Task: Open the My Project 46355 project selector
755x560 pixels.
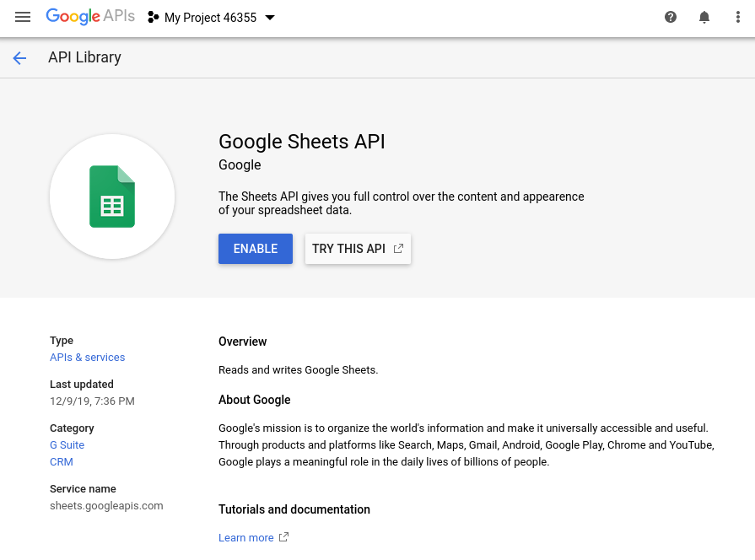Action: pos(212,18)
